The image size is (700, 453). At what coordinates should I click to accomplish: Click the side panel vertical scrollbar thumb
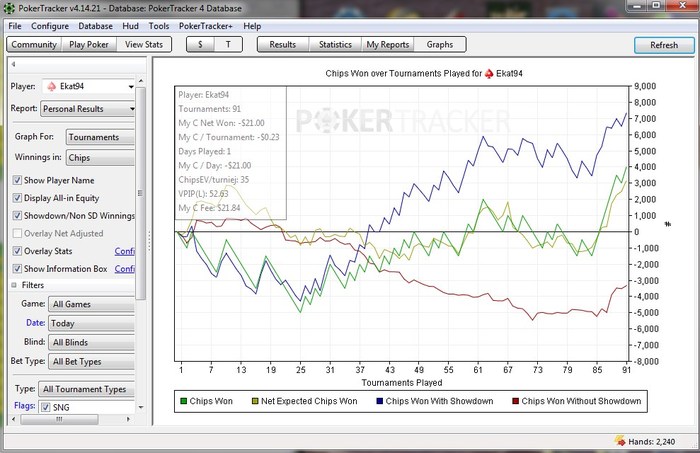pos(141,193)
